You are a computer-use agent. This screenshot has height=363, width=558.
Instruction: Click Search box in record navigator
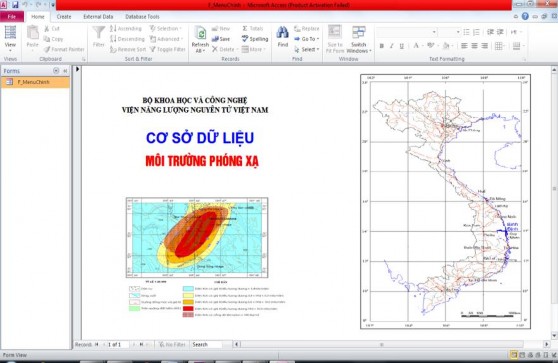pos(206,344)
